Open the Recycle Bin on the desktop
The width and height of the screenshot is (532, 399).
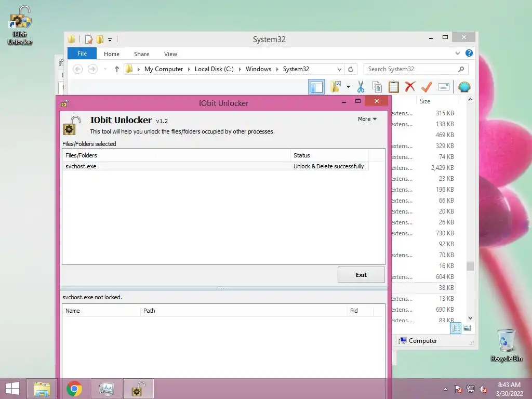pyautogui.click(x=506, y=345)
